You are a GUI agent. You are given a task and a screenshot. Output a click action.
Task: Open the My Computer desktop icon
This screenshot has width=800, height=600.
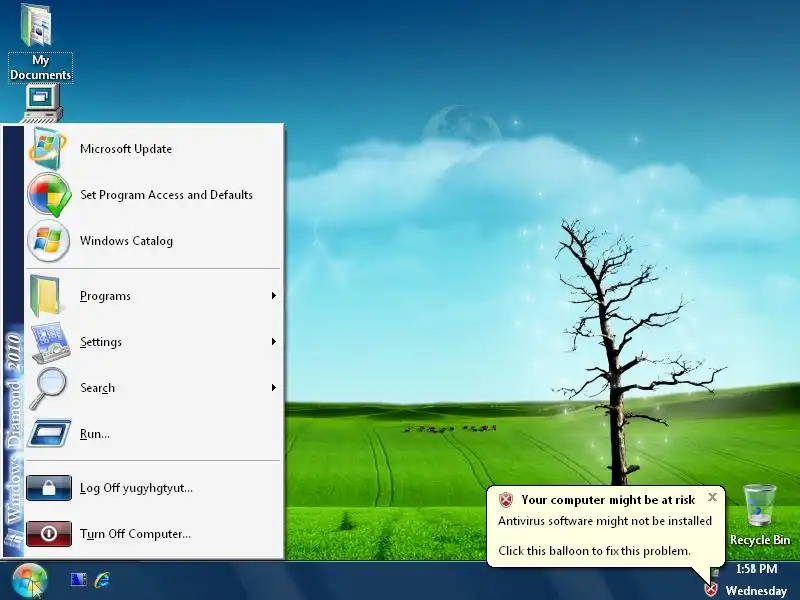(x=41, y=104)
